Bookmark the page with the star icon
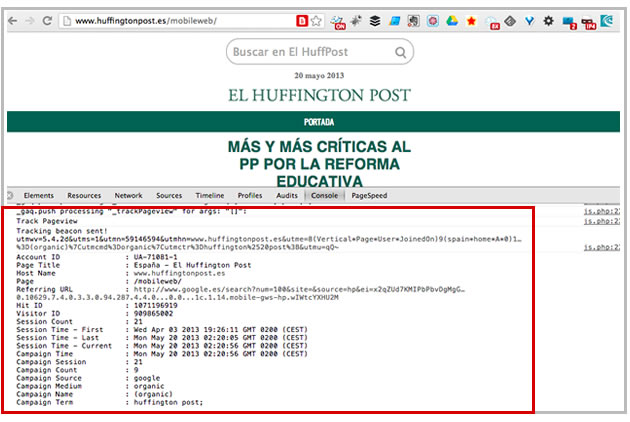Image resolution: width=630 pixels, height=422 pixels. coord(316,20)
